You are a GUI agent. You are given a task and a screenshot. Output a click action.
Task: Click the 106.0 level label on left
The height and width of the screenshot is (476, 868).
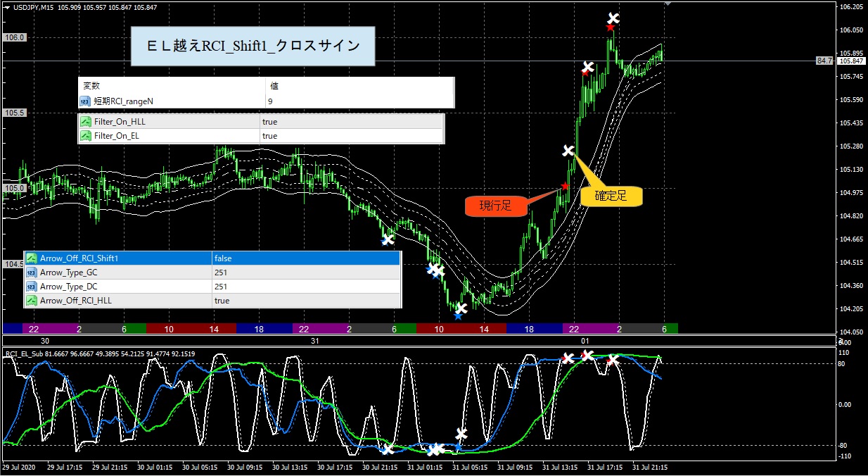(x=14, y=37)
